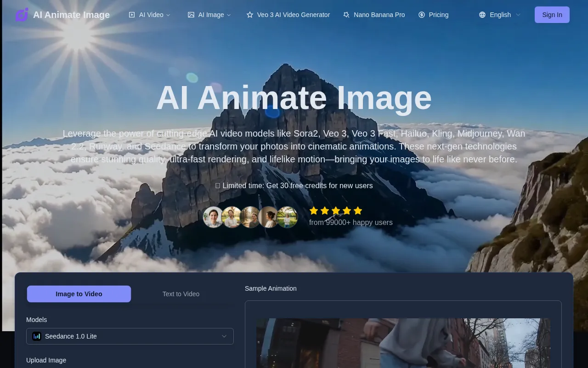Click the AI Animate Image logo icon

pos(22,15)
